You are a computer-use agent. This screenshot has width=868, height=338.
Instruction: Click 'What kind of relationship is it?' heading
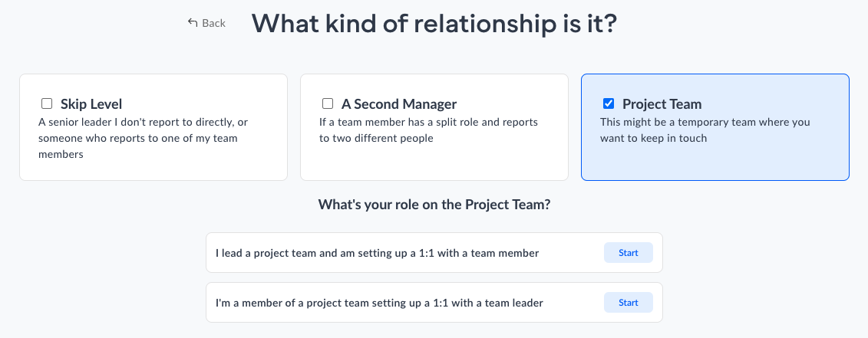point(434,24)
